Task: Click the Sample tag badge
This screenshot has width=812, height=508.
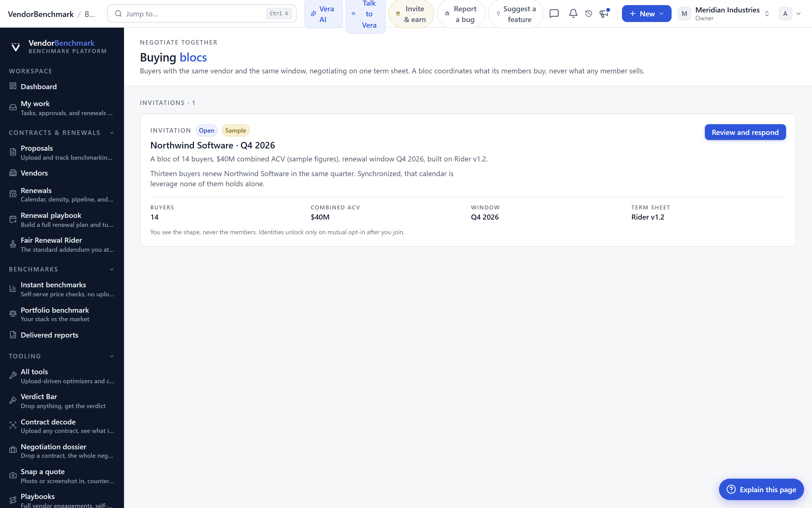Action: 235,130
